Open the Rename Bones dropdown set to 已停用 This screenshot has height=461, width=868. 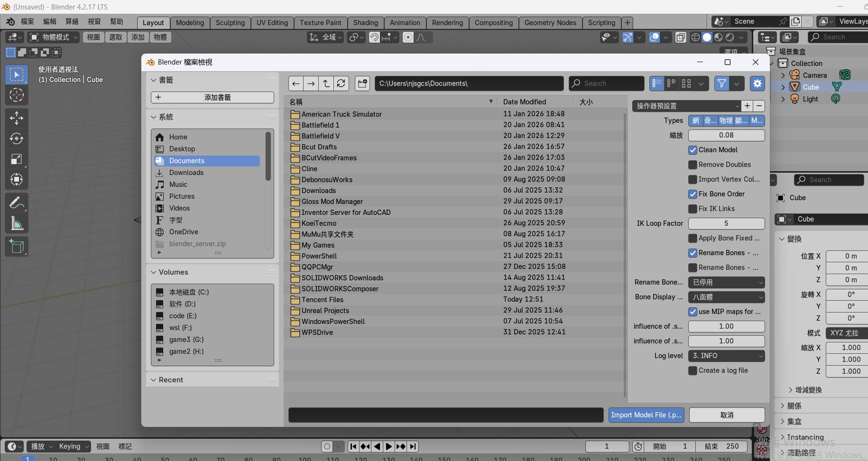point(727,283)
